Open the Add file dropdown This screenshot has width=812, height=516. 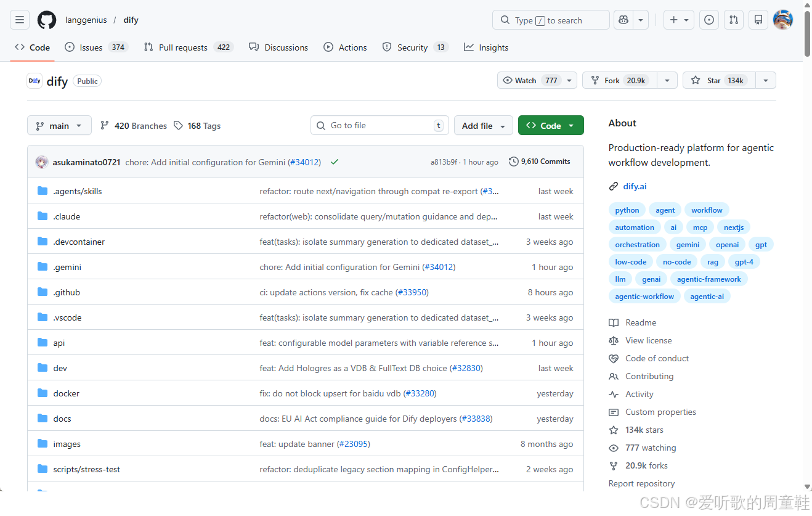click(x=484, y=125)
